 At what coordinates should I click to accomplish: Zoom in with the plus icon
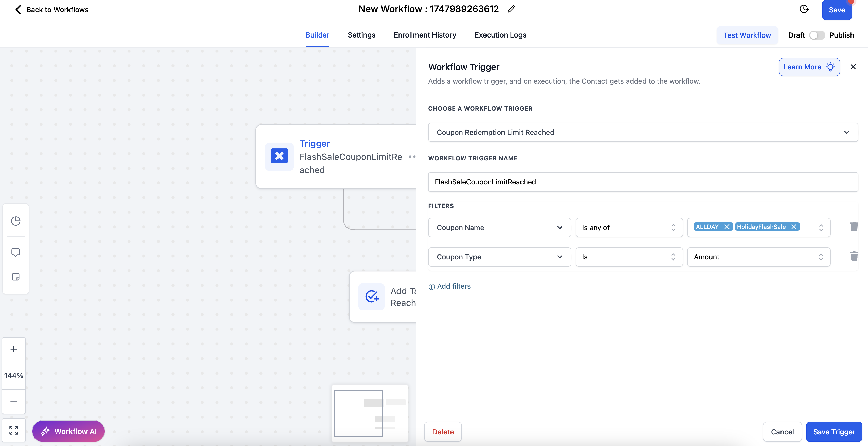point(13,349)
